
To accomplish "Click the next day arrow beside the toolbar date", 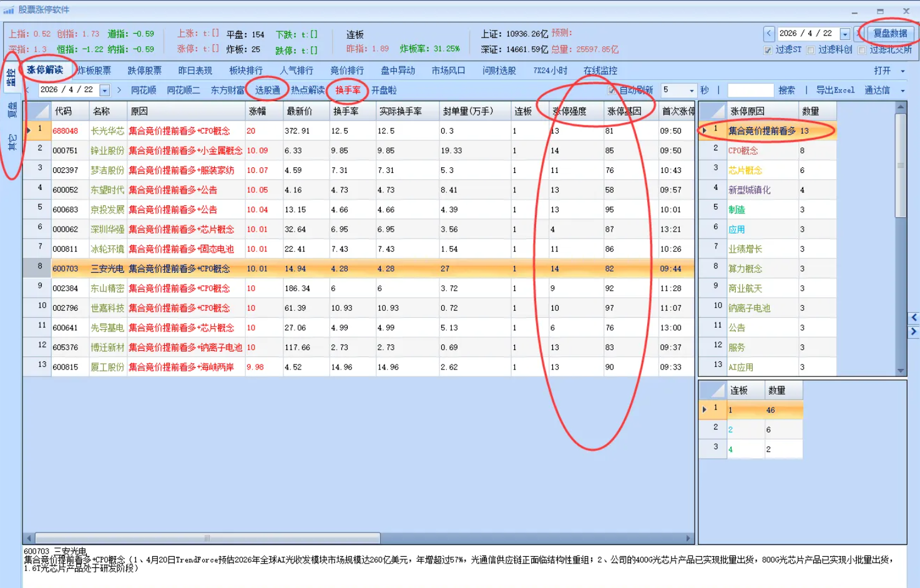I will [x=120, y=90].
